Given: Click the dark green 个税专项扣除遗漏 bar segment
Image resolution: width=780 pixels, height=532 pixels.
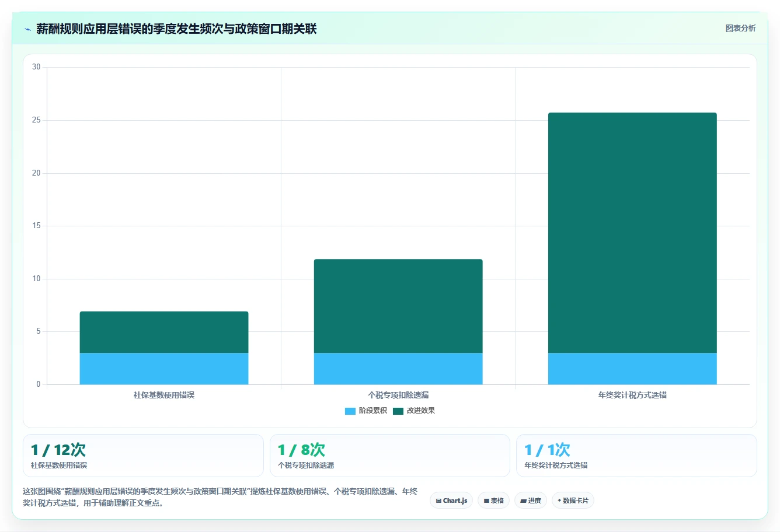Looking at the screenshot, I should pos(398,306).
